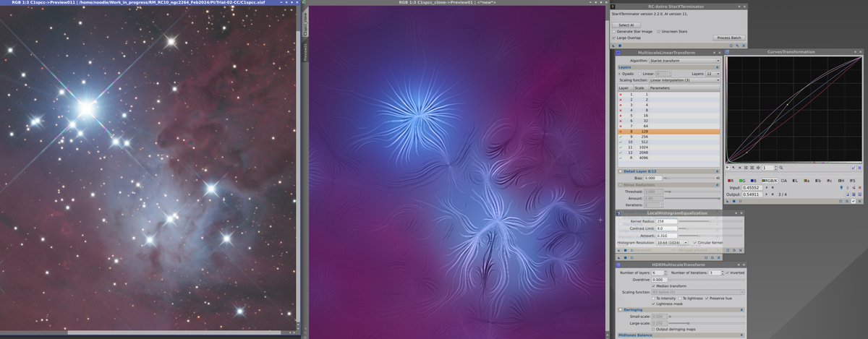Toggle the Preserve hue checkbox
This screenshot has height=339, width=868.
tap(707, 299)
